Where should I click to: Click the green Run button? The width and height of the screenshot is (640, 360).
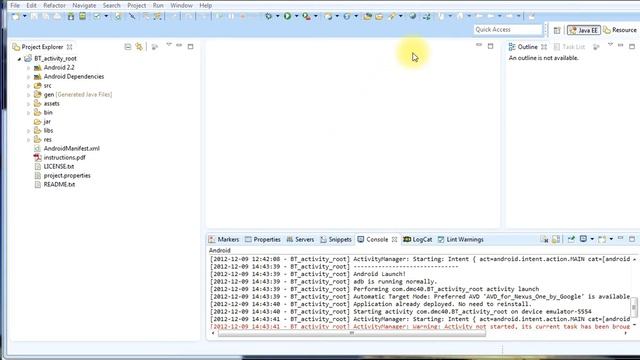(x=287, y=16)
